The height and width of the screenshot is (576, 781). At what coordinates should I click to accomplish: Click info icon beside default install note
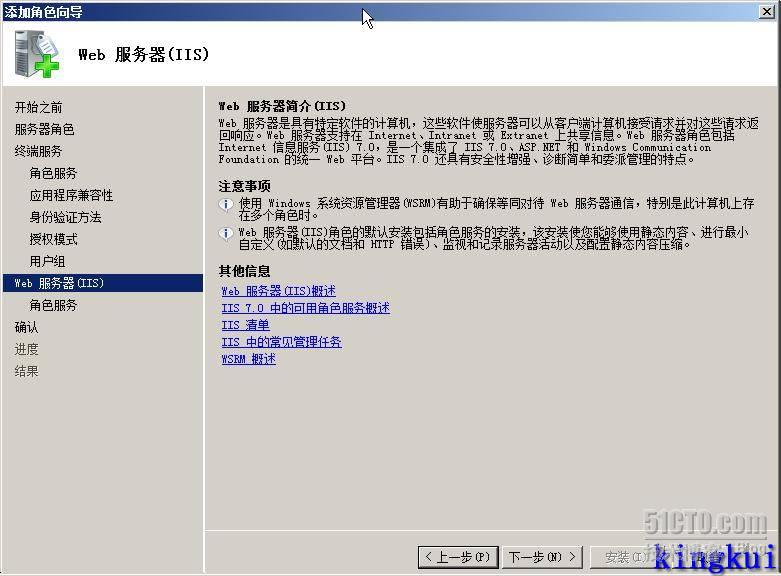tap(226, 233)
